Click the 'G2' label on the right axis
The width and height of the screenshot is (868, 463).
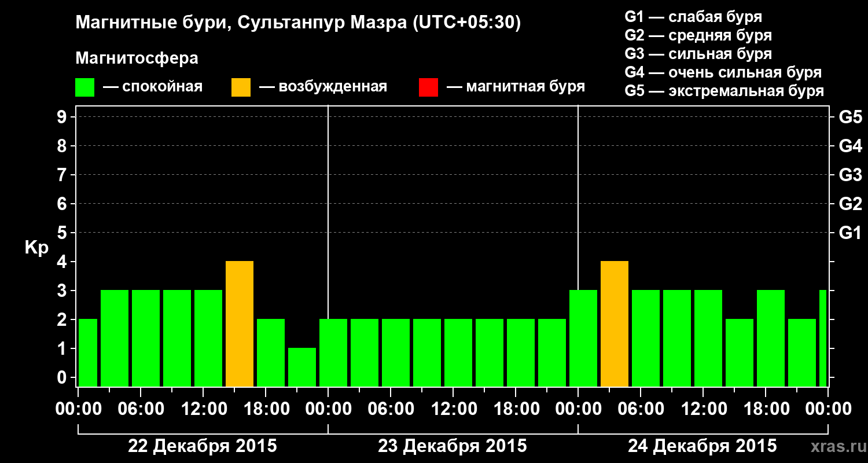tap(851, 204)
